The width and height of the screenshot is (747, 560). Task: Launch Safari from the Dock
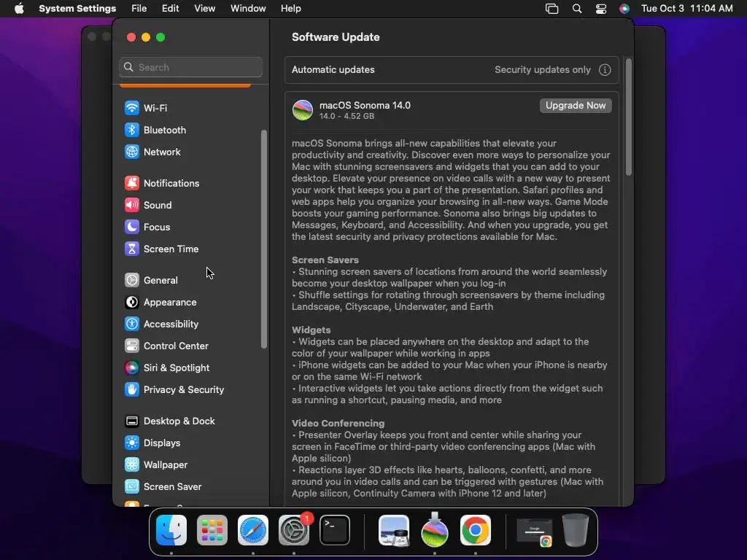tap(253, 530)
